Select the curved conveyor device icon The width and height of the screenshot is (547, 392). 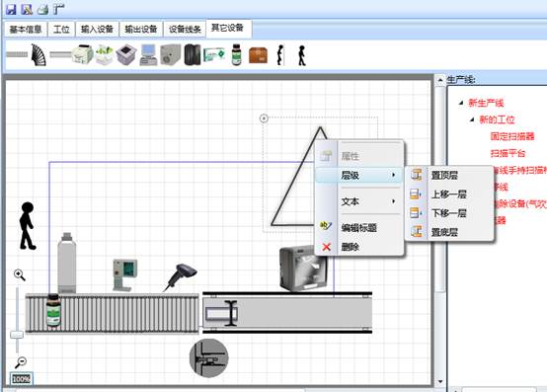pyautogui.click(x=39, y=54)
